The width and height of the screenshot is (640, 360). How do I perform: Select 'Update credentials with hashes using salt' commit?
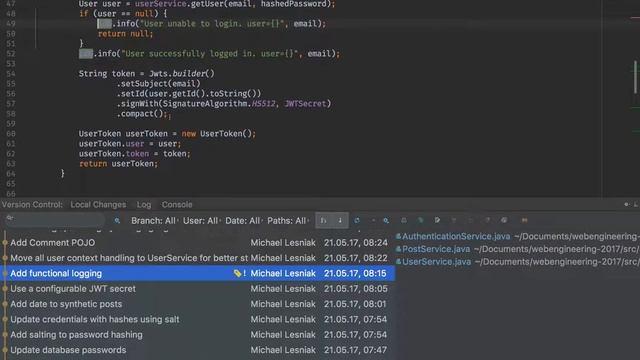point(198,319)
